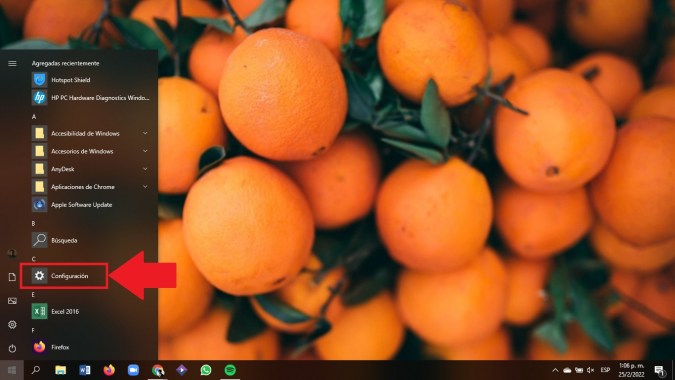
Task: Switch ESP input language indicator
Action: point(605,370)
